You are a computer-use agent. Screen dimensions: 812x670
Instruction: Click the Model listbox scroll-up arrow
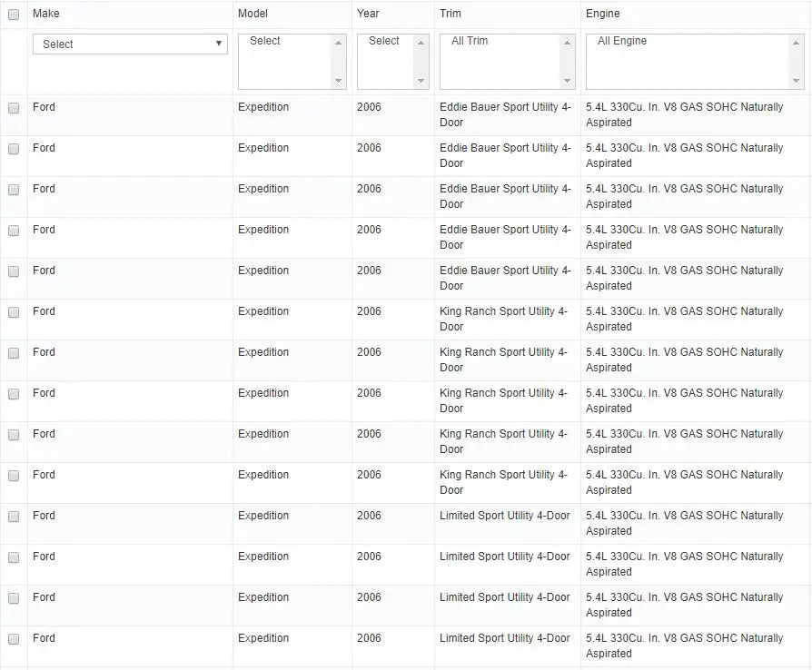pos(338,43)
